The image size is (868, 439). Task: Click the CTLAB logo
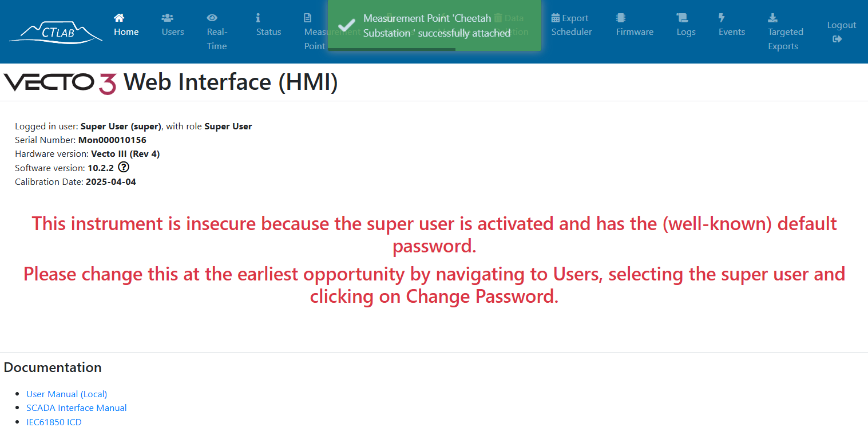tap(56, 31)
